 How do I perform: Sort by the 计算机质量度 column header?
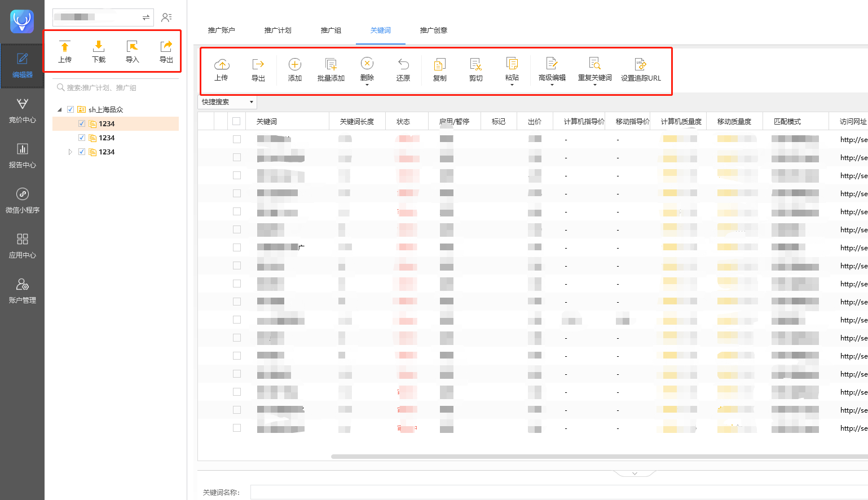pos(681,121)
